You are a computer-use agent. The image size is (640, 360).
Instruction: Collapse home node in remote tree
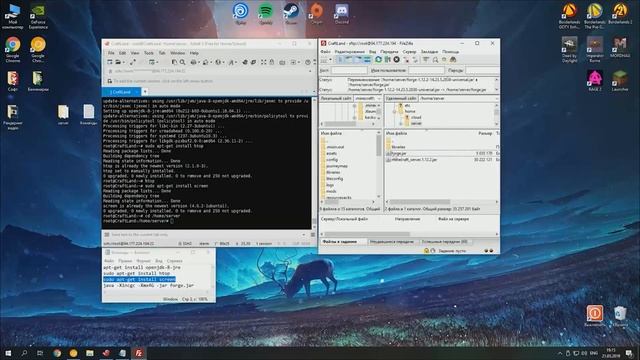394,111
